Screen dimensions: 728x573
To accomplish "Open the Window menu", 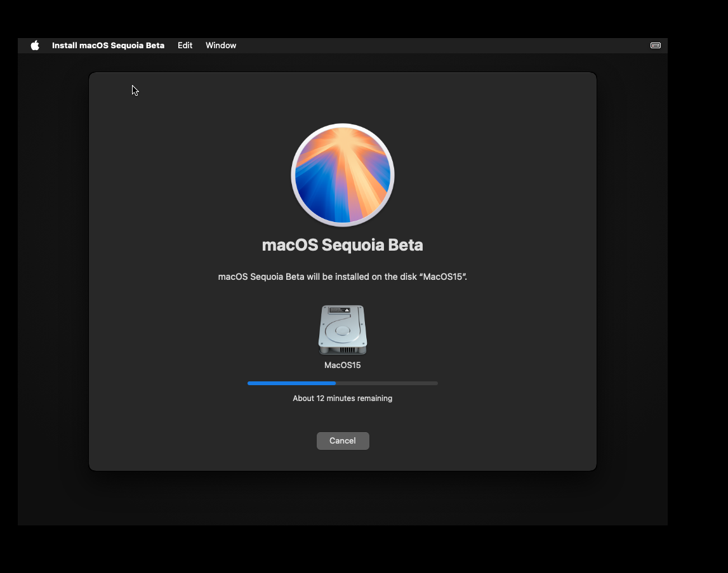I will coord(221,46).
